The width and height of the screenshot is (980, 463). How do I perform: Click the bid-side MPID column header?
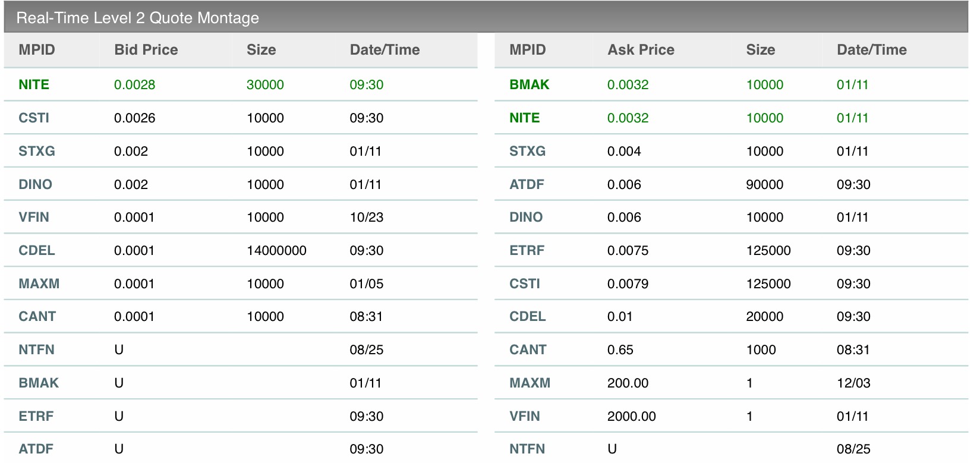click(x=37, y=50)
